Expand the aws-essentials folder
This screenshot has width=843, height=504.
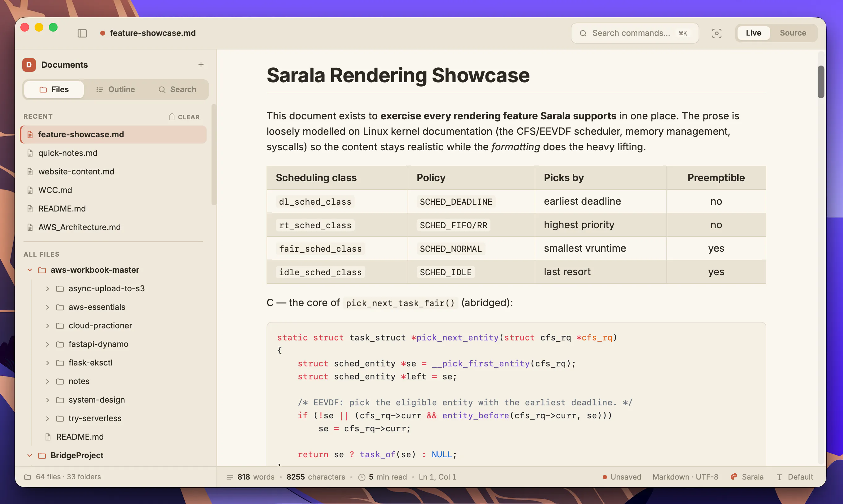(48, 307)
